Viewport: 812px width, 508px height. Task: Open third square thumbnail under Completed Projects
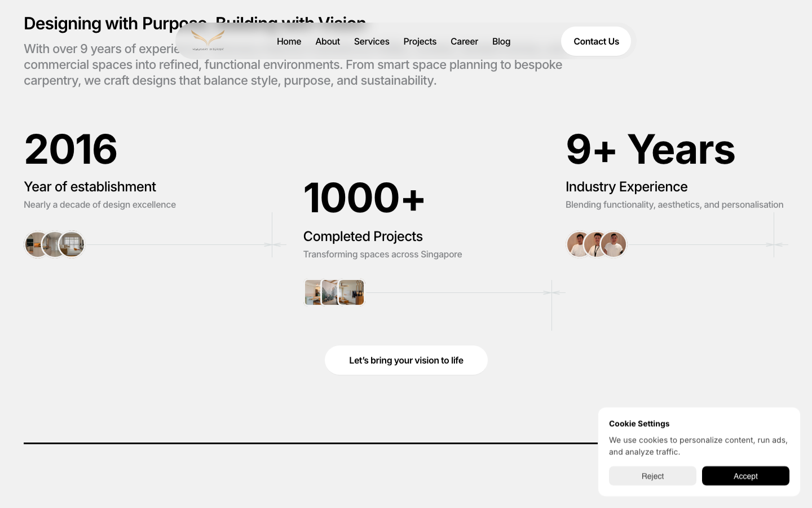click(x=351, y=292)
